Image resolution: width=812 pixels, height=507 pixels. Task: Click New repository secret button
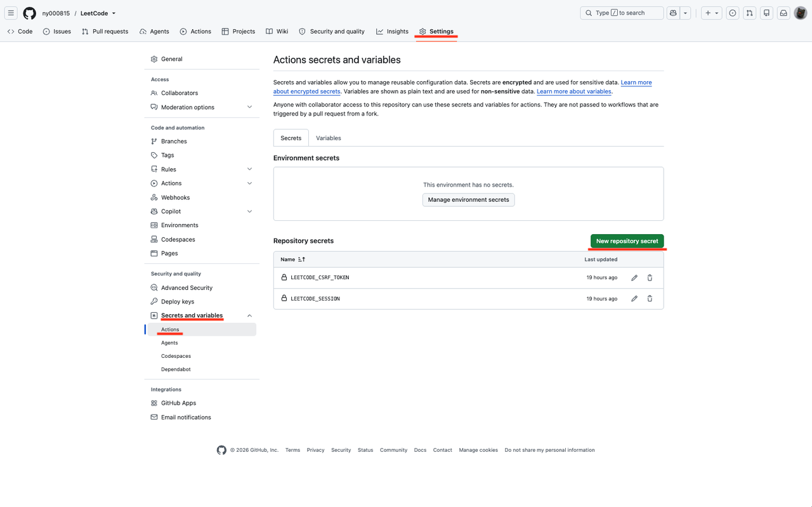[x=627, y=241]
